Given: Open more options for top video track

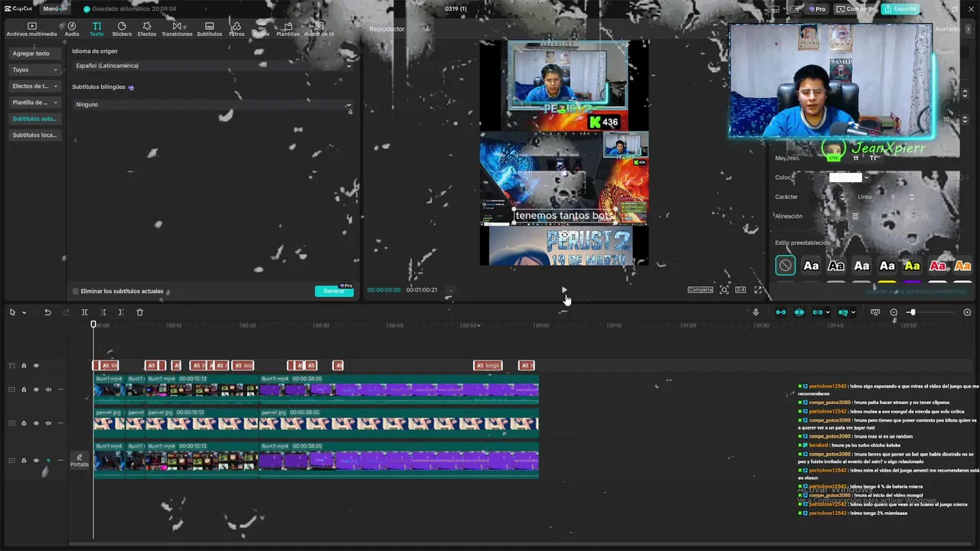Looking at the screenshot, I should coord(60,390).
